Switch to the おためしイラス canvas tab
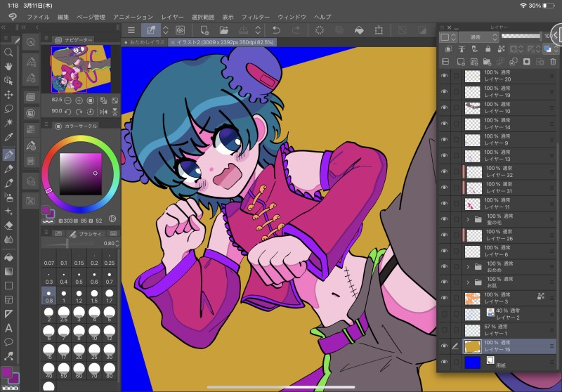Viewport: 562px width, 392px height. coord(145,42)
